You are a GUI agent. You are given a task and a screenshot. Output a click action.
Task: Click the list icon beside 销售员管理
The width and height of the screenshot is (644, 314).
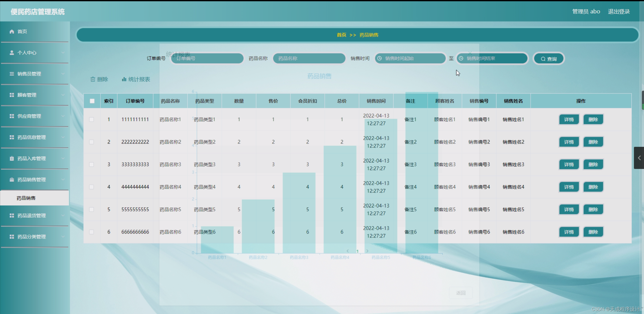click(12, 74)
